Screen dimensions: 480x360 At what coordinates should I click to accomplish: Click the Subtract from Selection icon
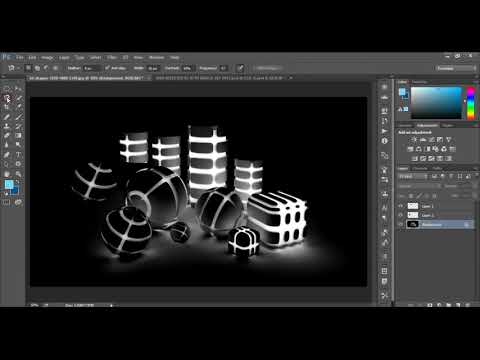pos(46,68)
